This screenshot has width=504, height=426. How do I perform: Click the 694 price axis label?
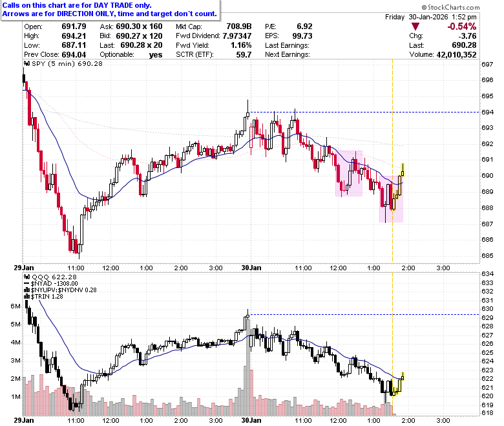point(487,112)
